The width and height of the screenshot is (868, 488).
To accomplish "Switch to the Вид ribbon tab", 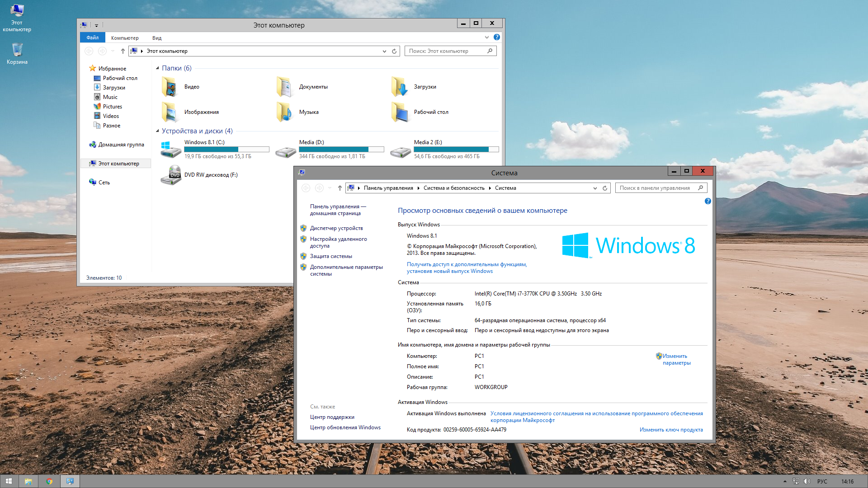I will [157, 38].
